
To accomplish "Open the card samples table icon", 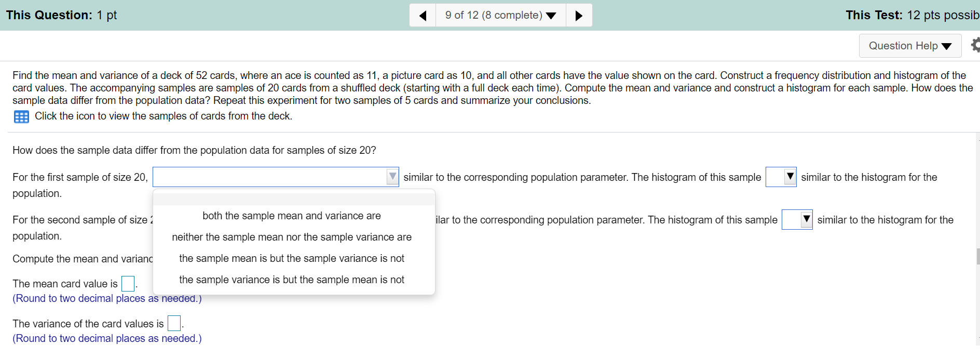I will click(x=21, y=116).
